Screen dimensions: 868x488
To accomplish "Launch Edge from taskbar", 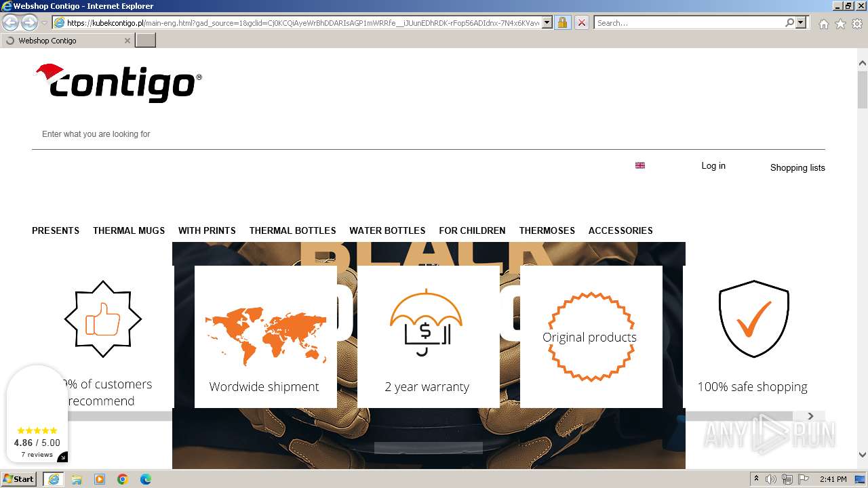I will tap(146, 479).
